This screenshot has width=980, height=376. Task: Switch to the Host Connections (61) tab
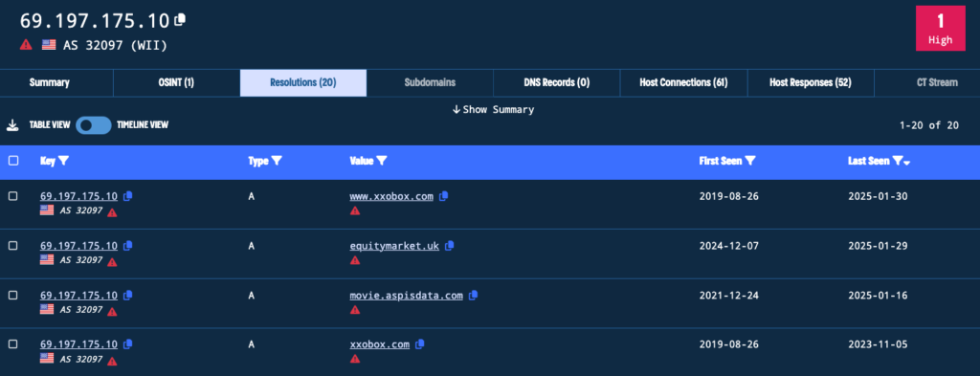[x=683, y=83]
